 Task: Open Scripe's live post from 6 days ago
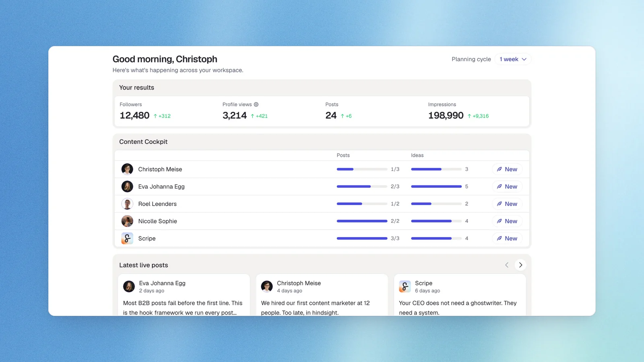pyautogui.click(x=460, y=295)
